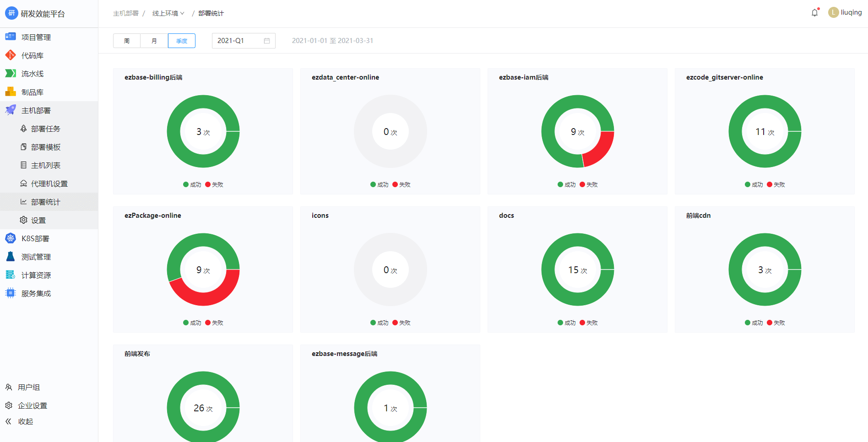Toggle 失败 legend swatch in ezbase-iam后端 chart

(582, 184)
